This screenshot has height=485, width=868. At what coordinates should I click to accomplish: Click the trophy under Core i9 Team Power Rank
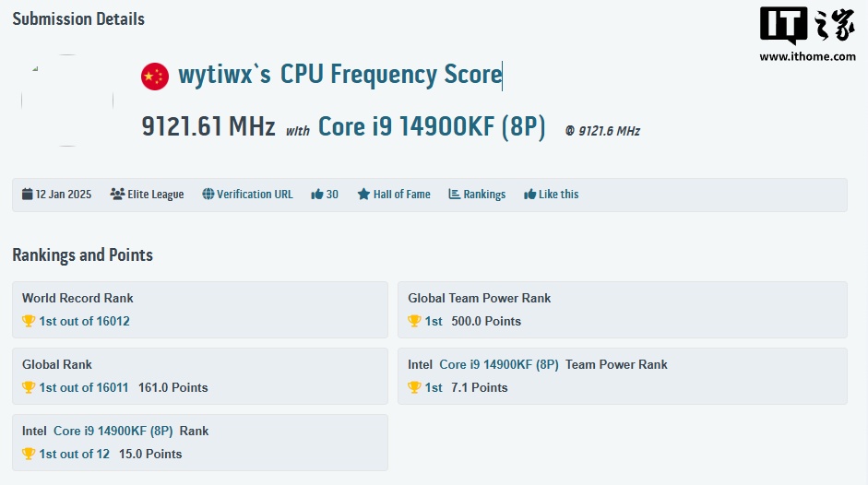tap(414, 387)
